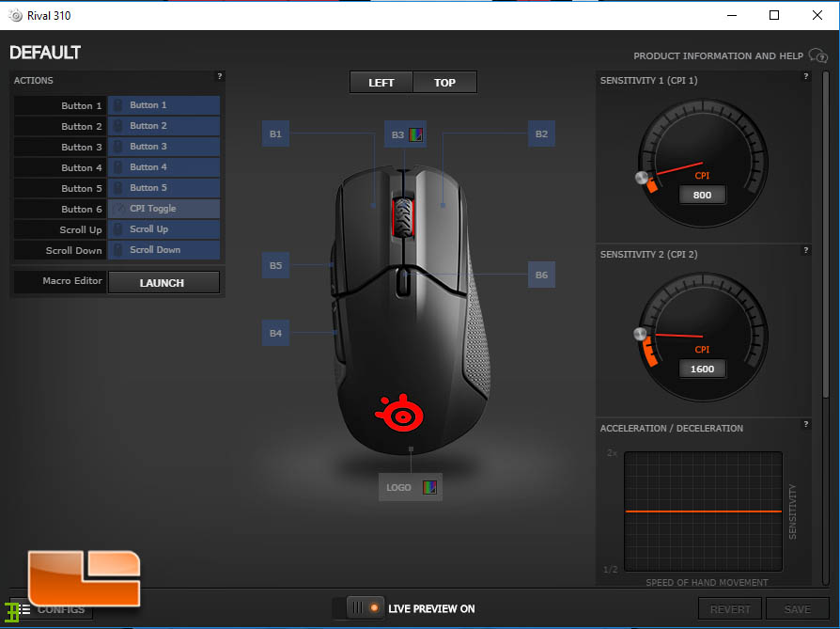
Task: Launch the Macro Editor
Action: click(x=163, y=283)
